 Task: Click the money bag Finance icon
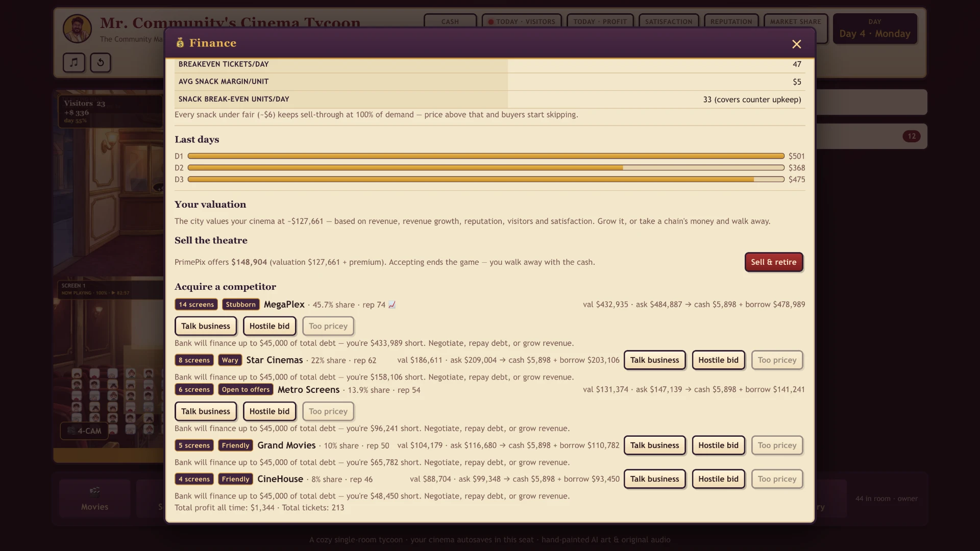coord(180,43)
